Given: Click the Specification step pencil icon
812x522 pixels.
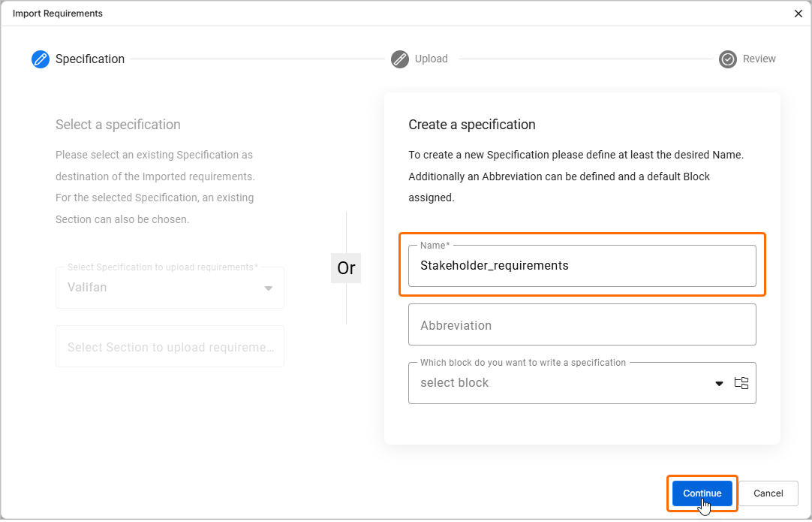Looking at the screenshot, I should [41, 59].
